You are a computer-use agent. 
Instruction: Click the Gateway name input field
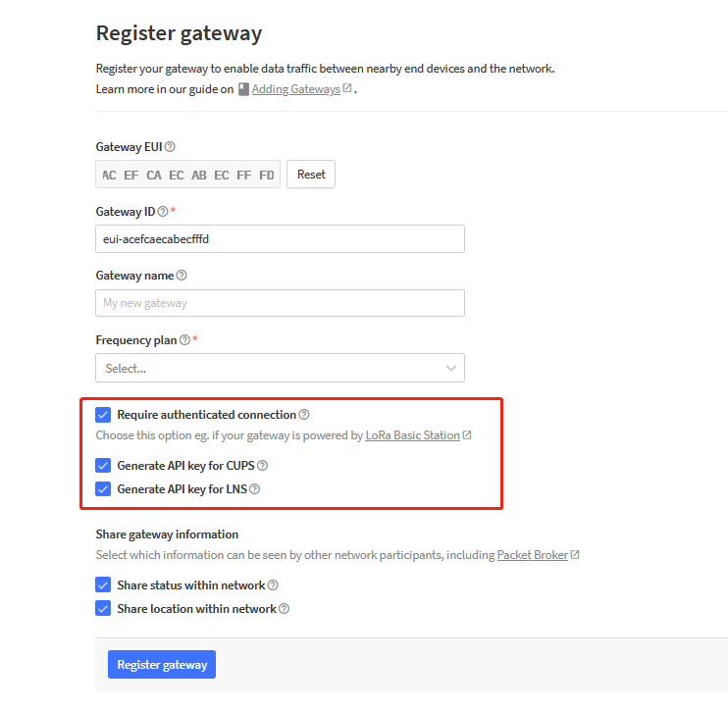280,303
